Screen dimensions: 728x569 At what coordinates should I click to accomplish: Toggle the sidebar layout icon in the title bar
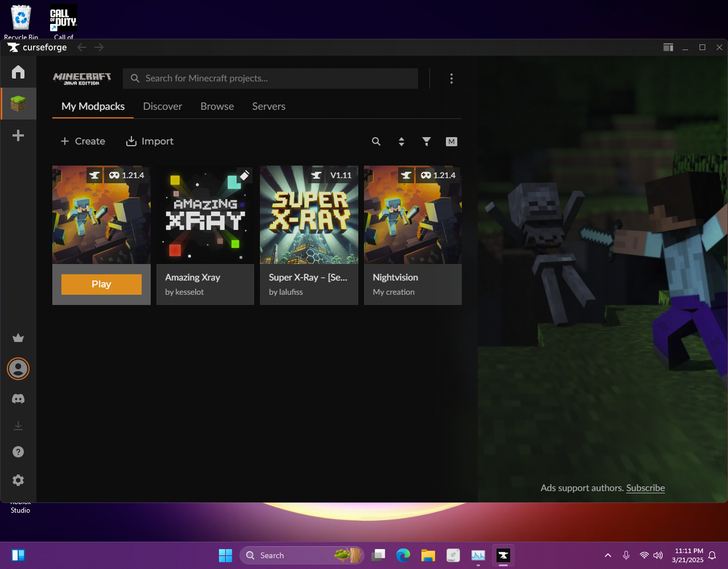pyautogui.click(x=668, y=47)
